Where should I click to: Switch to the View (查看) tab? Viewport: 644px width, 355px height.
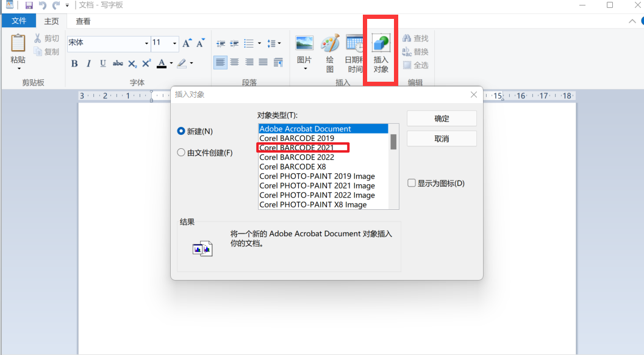[x=83, y=21]
